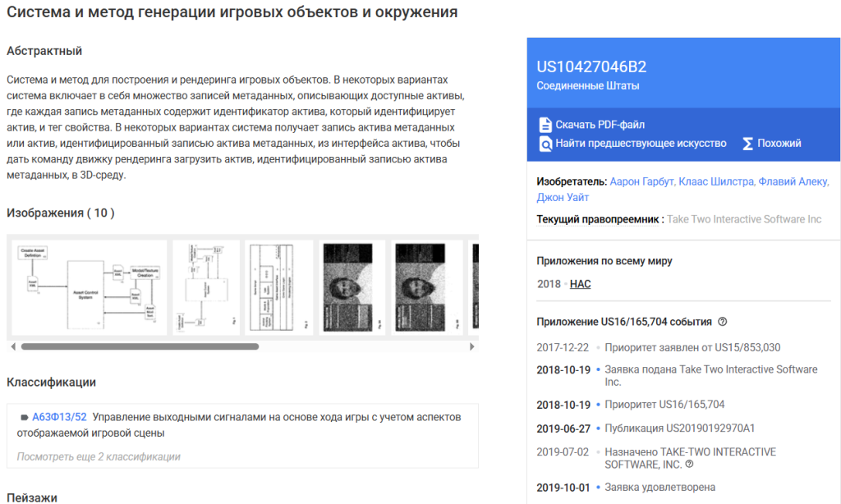The height and width of the screenshot is (504, 841).
Task: Open the НАС link under worldwide applications
Action: tap(580, 284)
